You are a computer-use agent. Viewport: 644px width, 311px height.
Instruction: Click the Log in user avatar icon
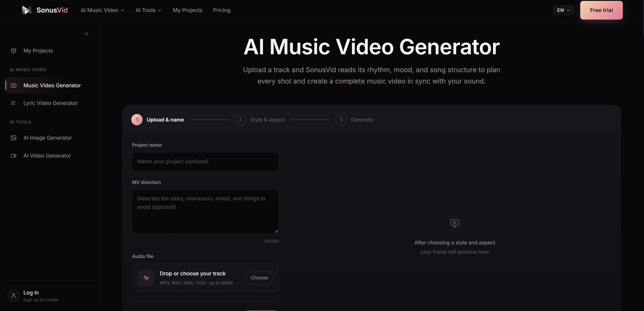[13, 295]
